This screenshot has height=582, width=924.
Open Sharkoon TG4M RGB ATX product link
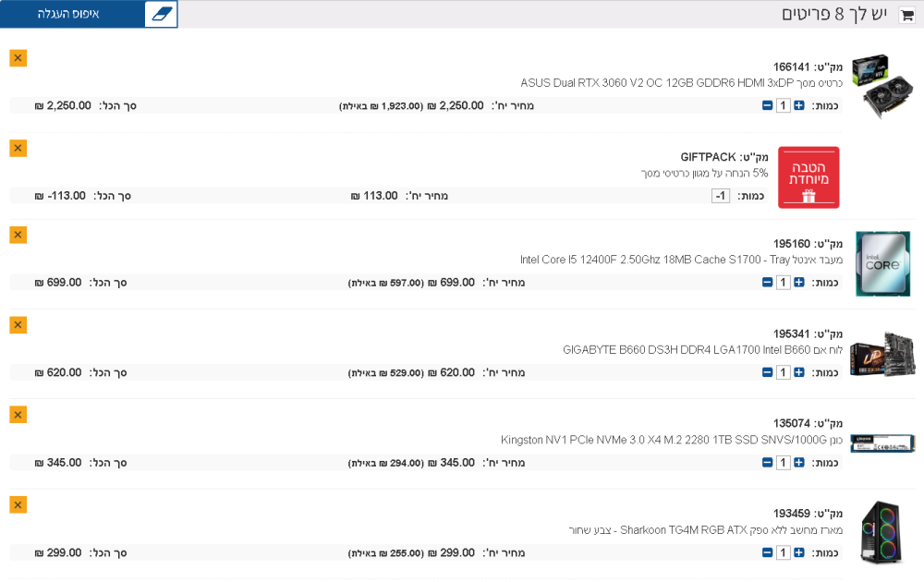(x=706, y=530)
